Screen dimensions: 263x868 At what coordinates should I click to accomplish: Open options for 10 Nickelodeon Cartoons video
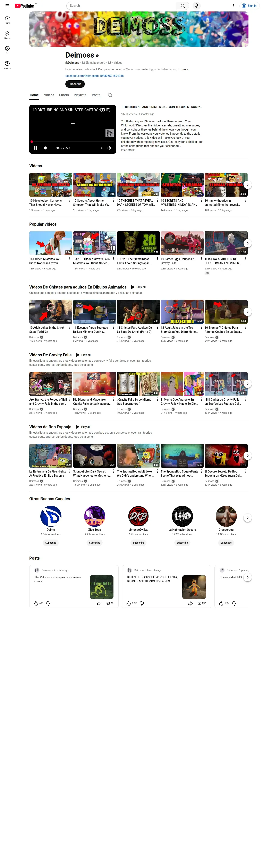[70, 200]
